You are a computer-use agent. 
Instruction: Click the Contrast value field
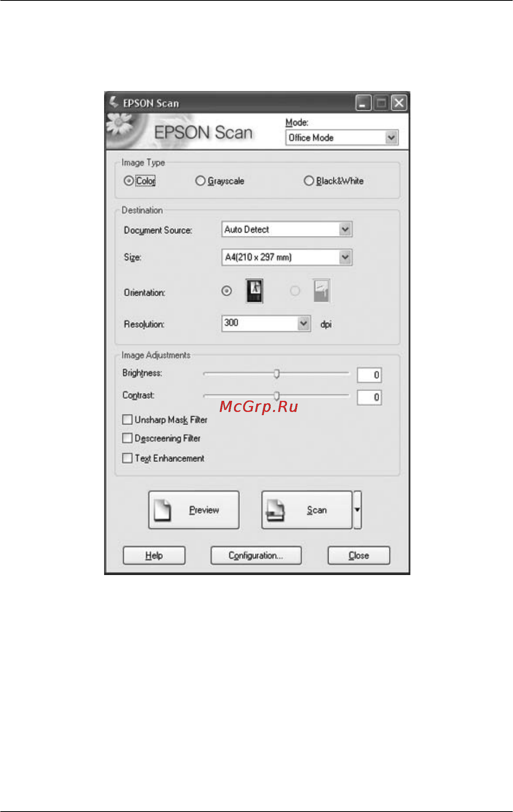click(x=369, y=397)
